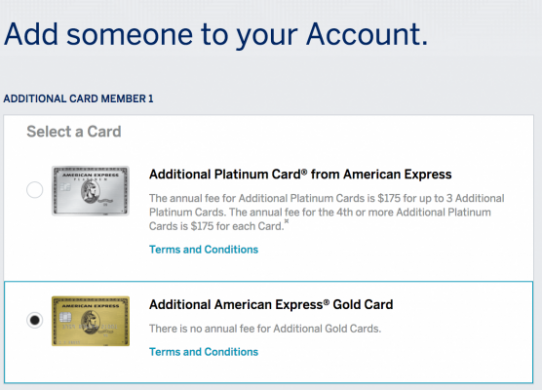
Task: Click American Express lettering on the Platinum card
Action: [x=91, y=175]
